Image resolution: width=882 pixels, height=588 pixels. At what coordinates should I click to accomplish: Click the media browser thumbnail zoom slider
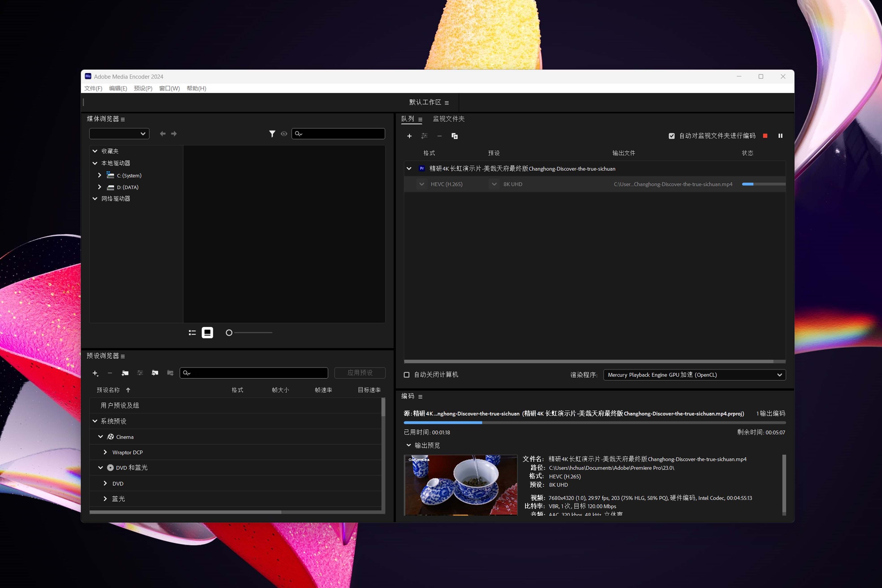point(229,333)
